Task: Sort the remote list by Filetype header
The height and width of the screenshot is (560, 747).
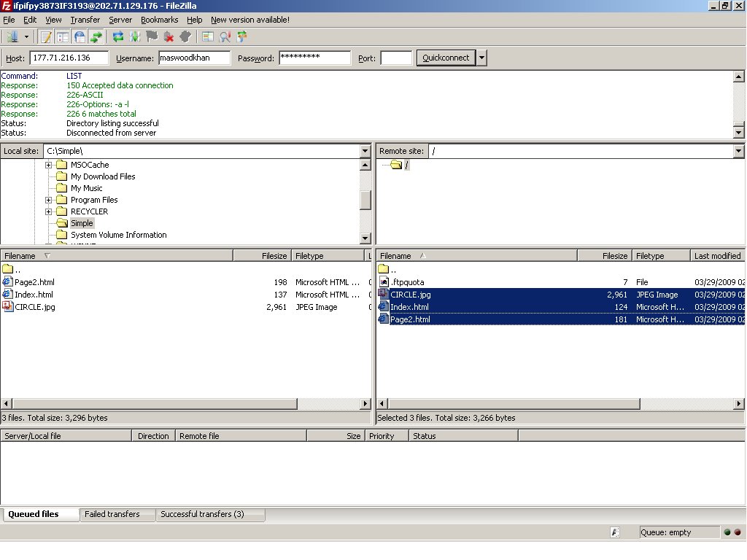Action: (x=661, y=256)
